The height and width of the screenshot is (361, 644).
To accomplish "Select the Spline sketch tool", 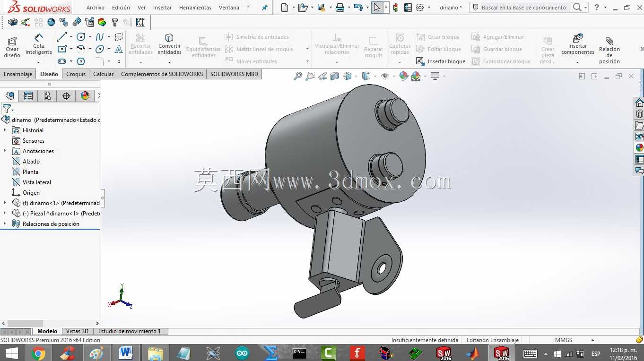I will point(100,37).
